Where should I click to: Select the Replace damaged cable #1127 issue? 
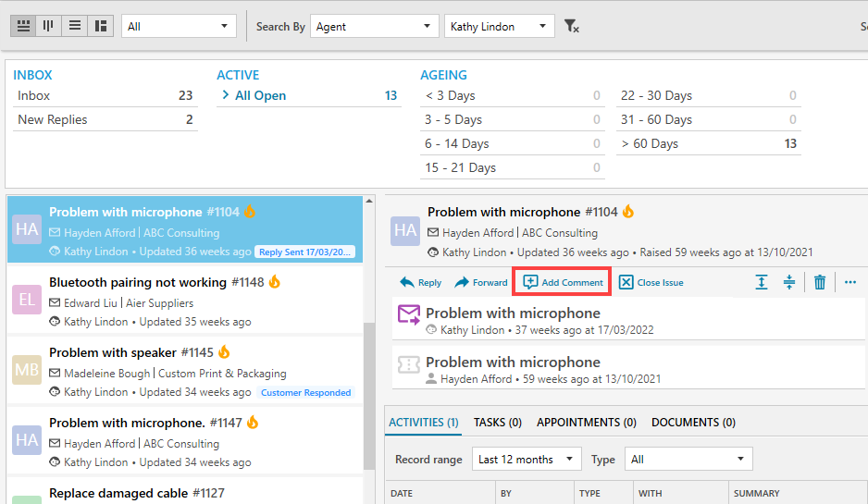(x=185, y=491)
